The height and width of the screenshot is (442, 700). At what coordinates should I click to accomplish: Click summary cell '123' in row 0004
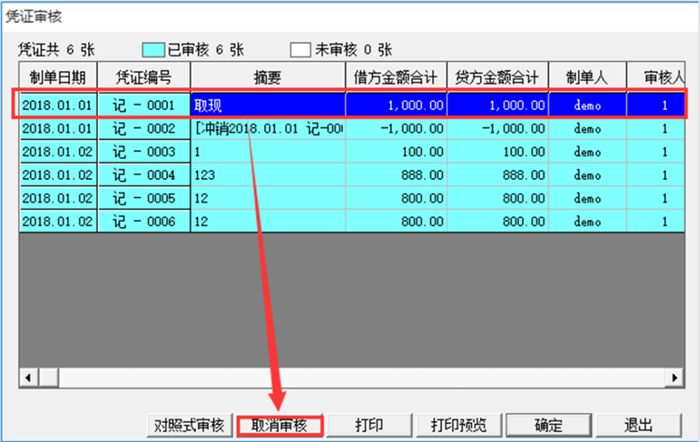(268, 175)
